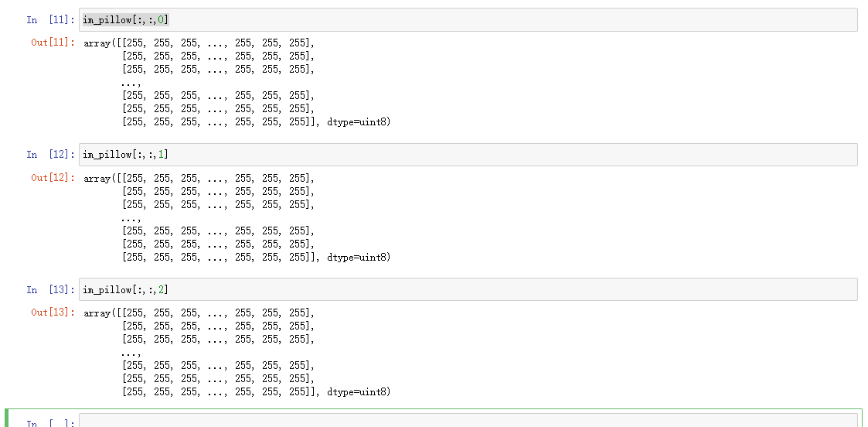Click the code cell im_pillow[:,:,2]
The width and height of the screenshot is (868, 427).
[468, 289]
